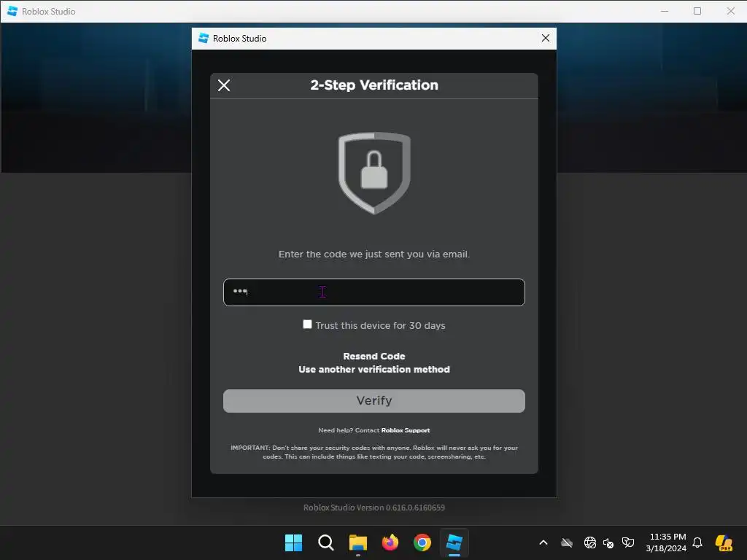Image resolution: width=747 pixels, height=560 pixels.
Task: Open the Roblox Support link
Action: pyautogui.click(x=406, y=430)
